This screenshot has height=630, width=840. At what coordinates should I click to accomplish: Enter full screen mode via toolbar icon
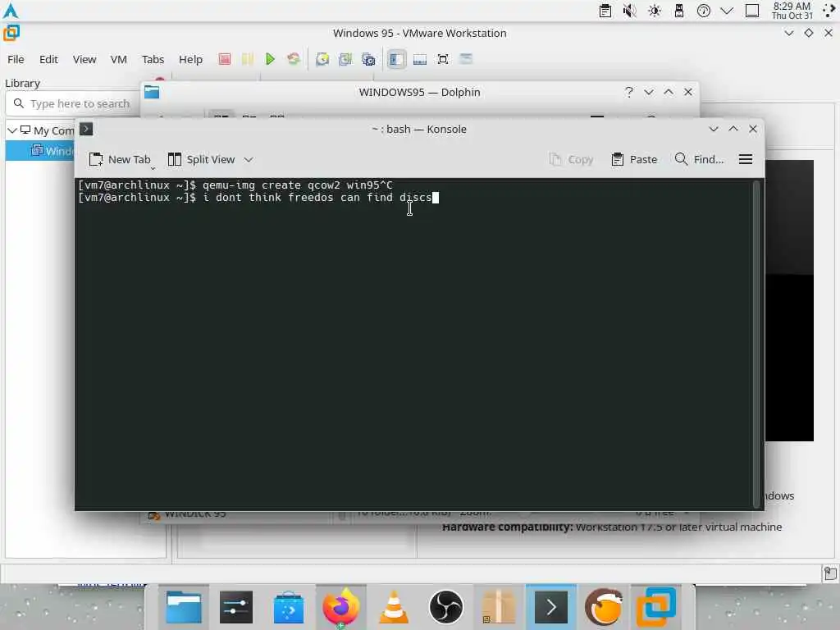point(443,59)
